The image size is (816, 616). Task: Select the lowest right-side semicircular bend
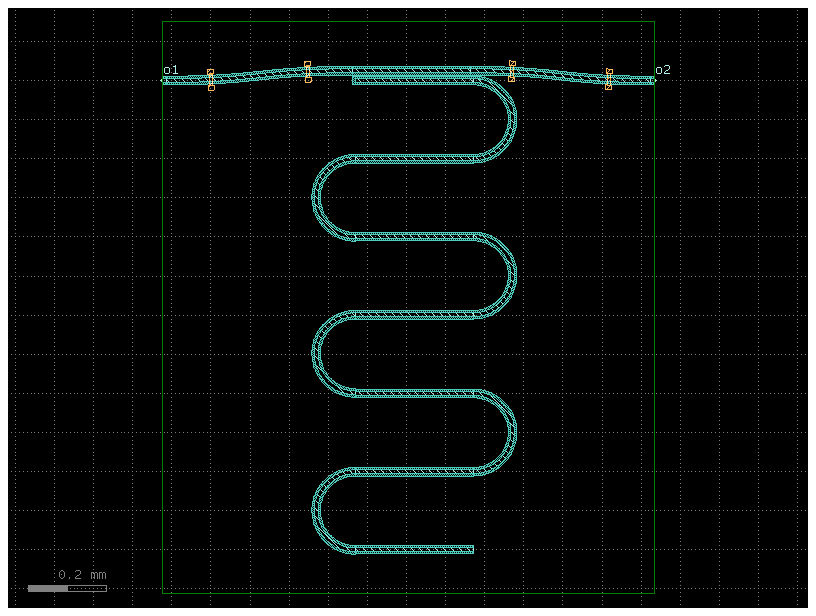(512, 432)
